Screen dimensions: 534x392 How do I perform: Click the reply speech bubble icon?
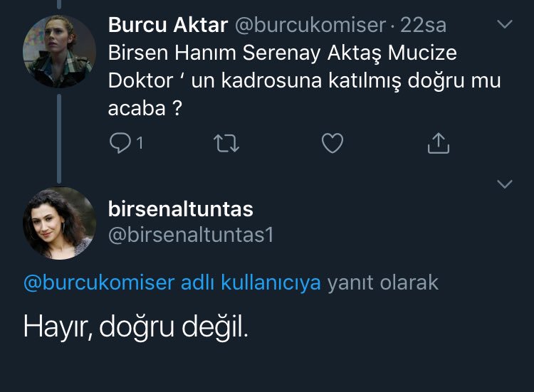(118, 143)
